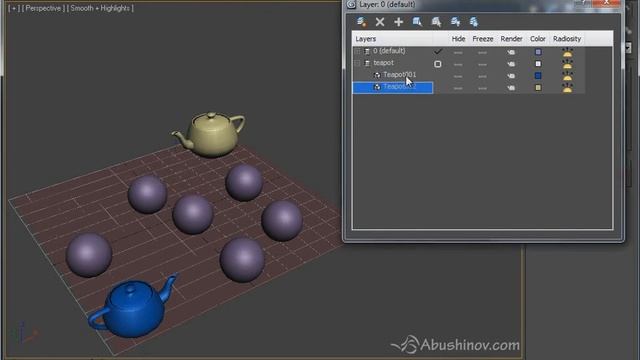Image resolution: width=640 pixels, height=360 pixels.
Task: Toggle Hide for the highlighted Teapot002 row
Action: pos(458,88)
